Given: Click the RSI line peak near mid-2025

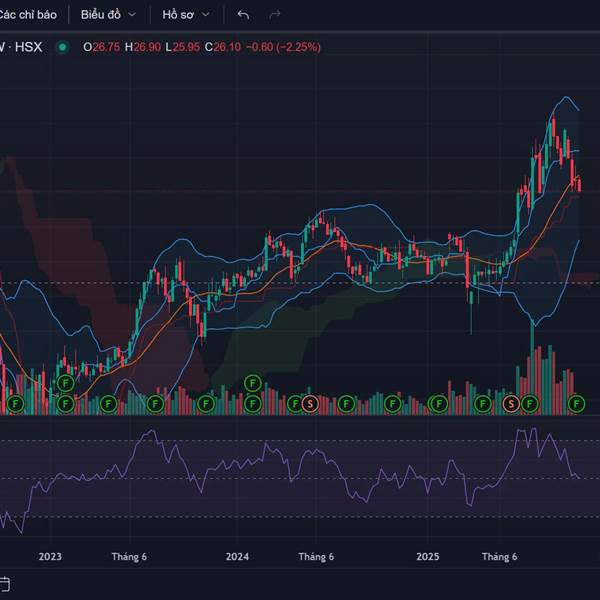Looking at the screenshot, I should [520, 431].
